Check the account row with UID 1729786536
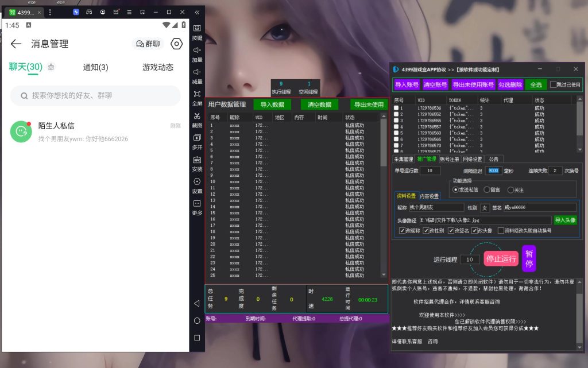588x368 pixels. [396, 108]
